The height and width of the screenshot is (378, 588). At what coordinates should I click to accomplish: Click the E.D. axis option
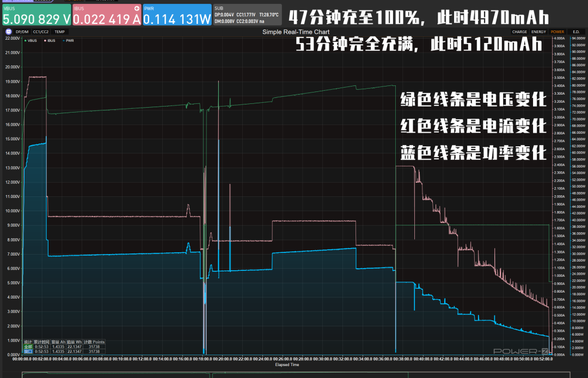coord(575,32)
